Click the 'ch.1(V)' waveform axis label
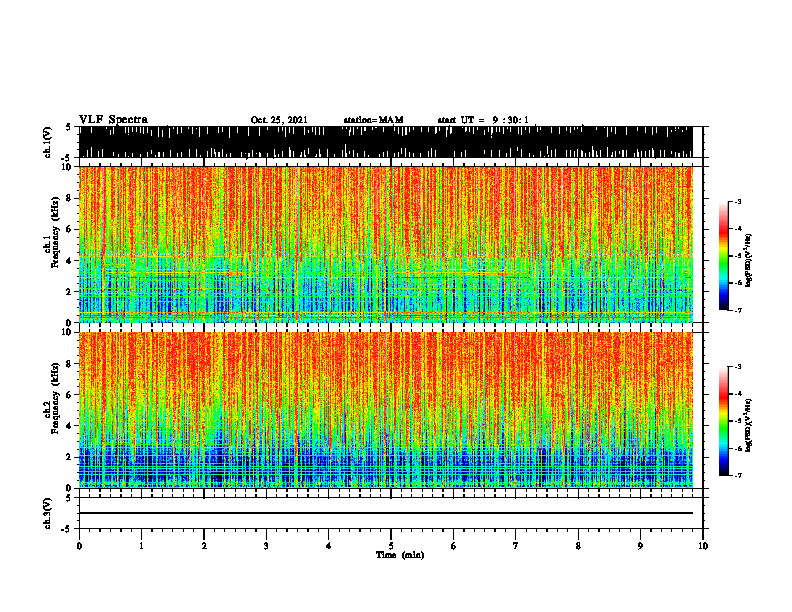792x612 pixels. (48, 142)
